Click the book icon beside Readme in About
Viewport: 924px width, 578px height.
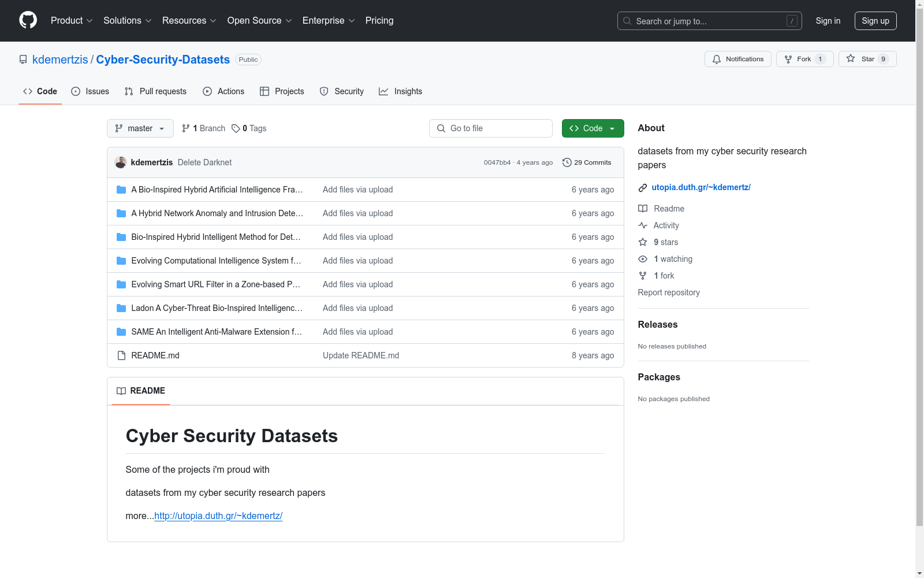(x=643, y=209)
